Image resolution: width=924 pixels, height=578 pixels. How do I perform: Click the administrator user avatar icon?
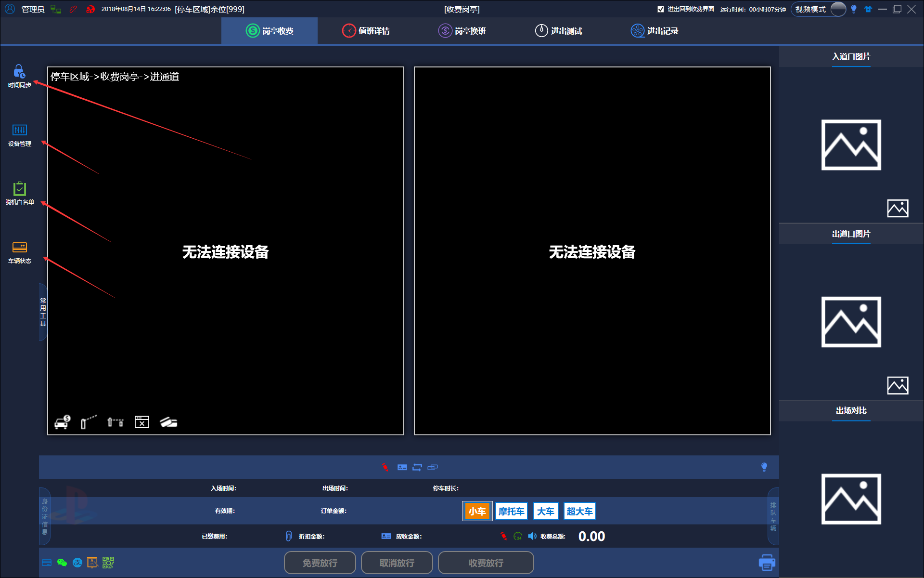tap(10, 9)
